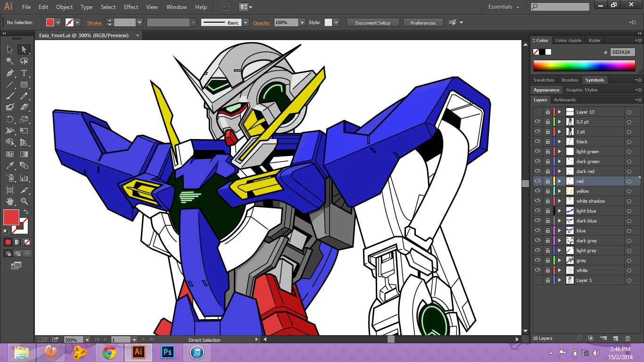Viewport: 644px width, 362px height.
Task: Open the Effect menu
Action: pos(131,7)
